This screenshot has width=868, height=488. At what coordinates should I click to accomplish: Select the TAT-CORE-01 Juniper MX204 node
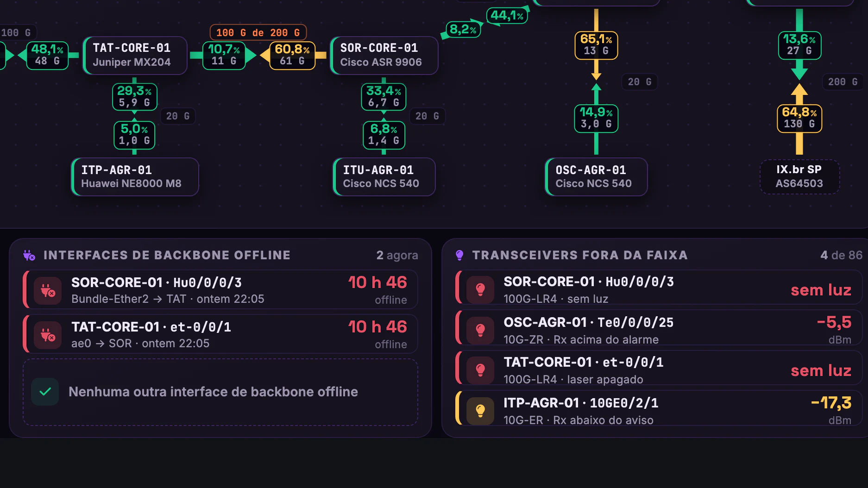click(x=135, y=55)
